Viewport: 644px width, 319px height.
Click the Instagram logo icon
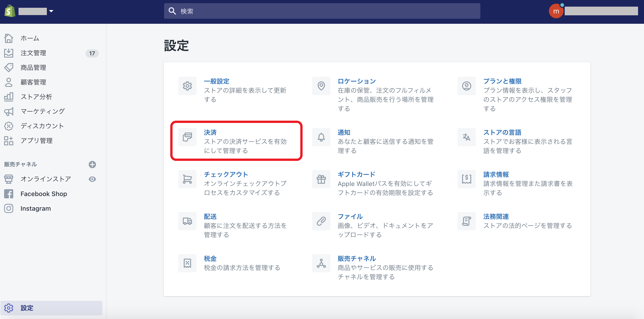click(9, 208)
